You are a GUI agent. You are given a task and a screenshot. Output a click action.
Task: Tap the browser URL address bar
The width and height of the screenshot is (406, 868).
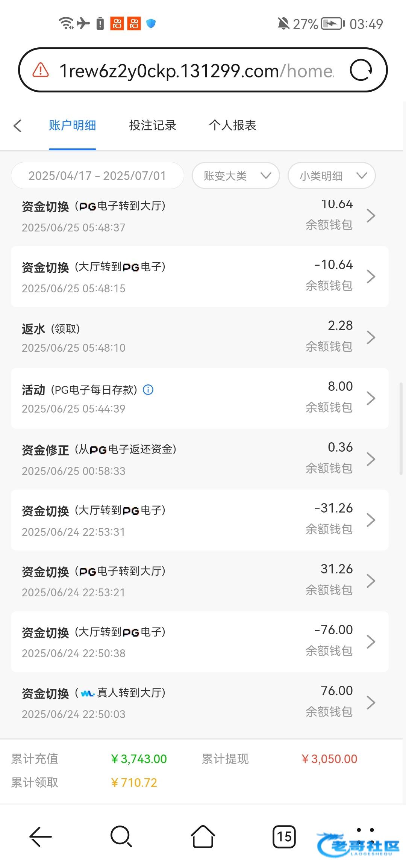coord(195,70)
